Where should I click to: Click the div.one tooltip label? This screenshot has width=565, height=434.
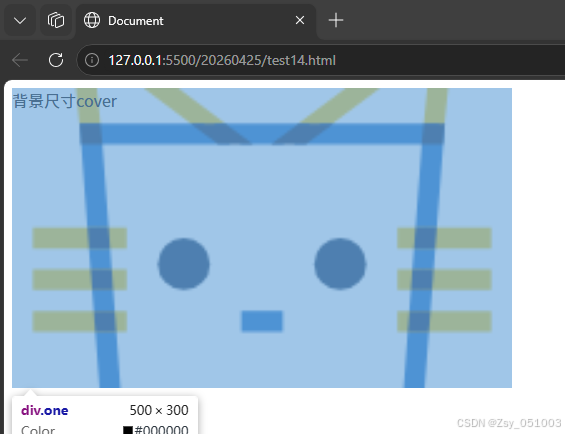(45, 410)
